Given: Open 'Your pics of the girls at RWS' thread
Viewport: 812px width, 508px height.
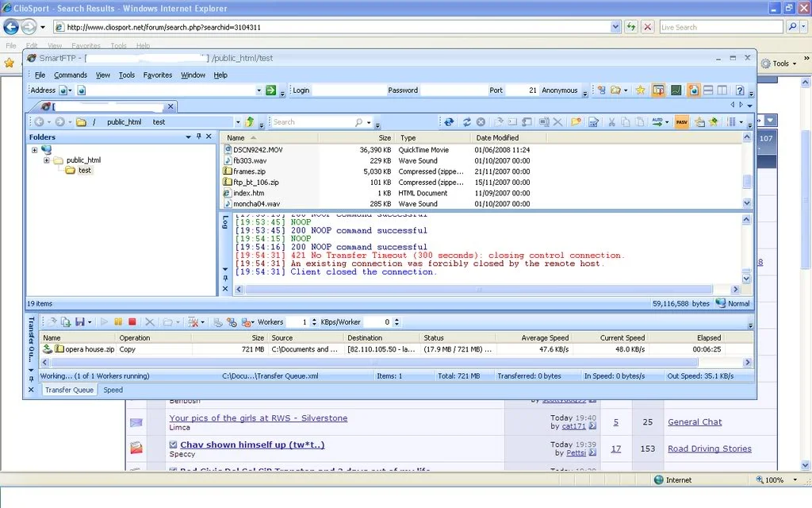Looking at the screenshot, I should click(258, 418).
